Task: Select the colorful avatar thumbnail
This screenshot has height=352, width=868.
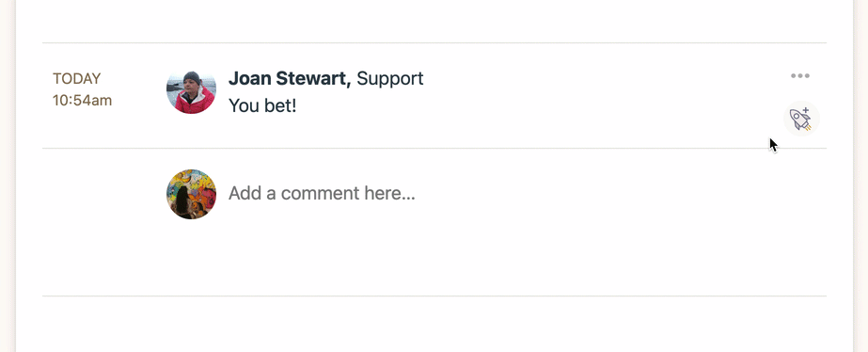Action: [192, 194]
